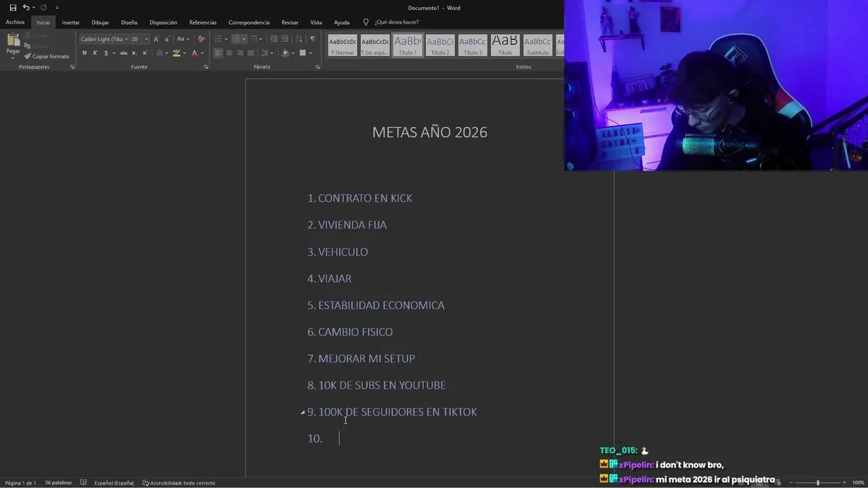Toggle bold with the N button
The width and height of the screenshot is (868, 488).
coord(84,53)
